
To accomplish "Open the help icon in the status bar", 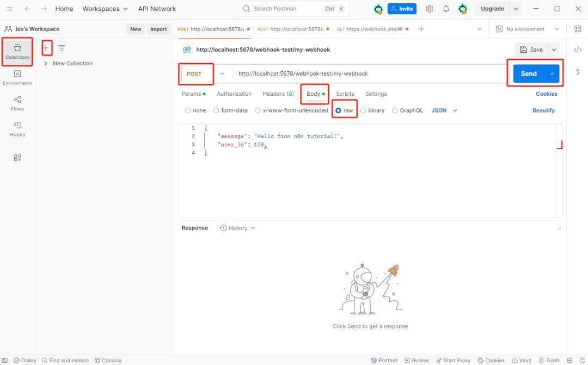I will click(x=582, y=360).
